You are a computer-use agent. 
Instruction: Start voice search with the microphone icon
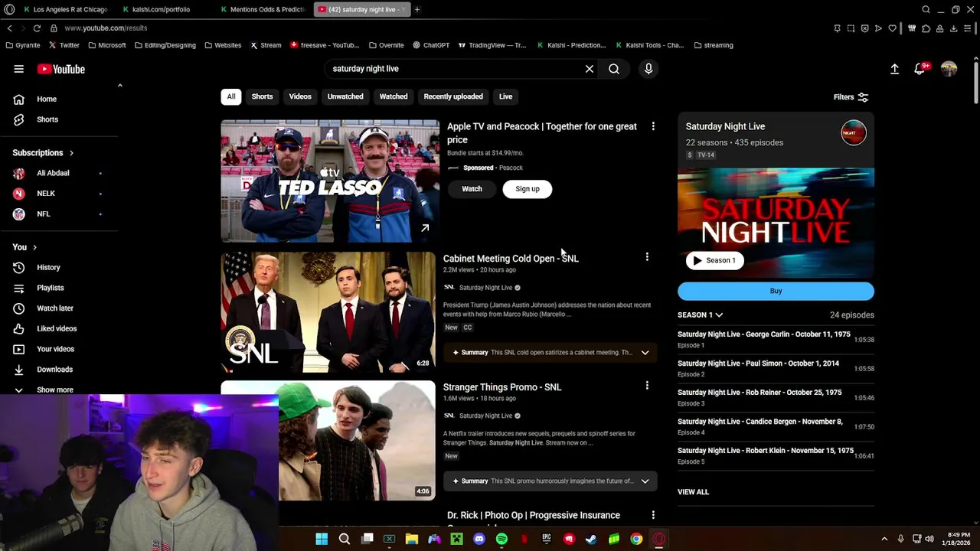[x=648, y=69]
